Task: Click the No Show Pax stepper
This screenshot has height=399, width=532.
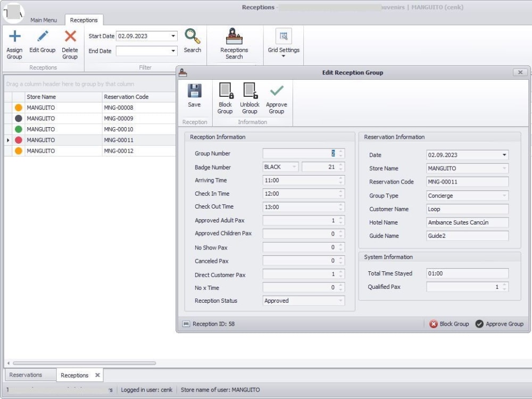Action: pos(340,247)
